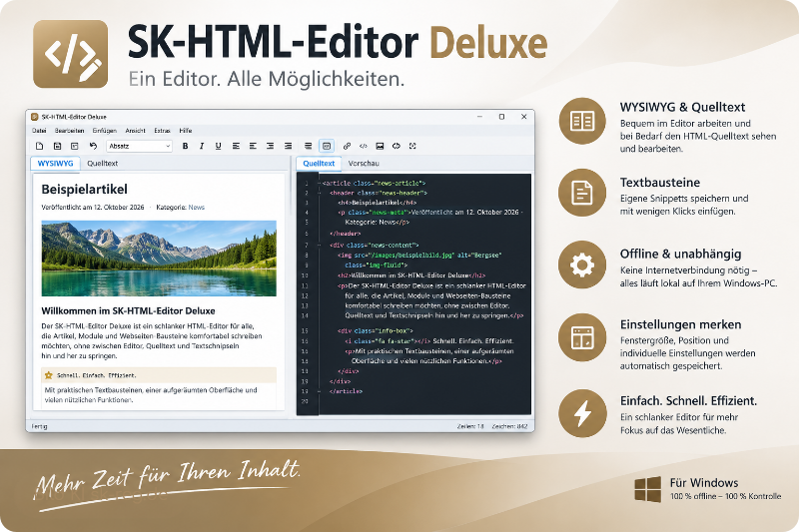Click the lightning bolt feature icon
Screen dimensions: 799x532
[x=582, y=413]
